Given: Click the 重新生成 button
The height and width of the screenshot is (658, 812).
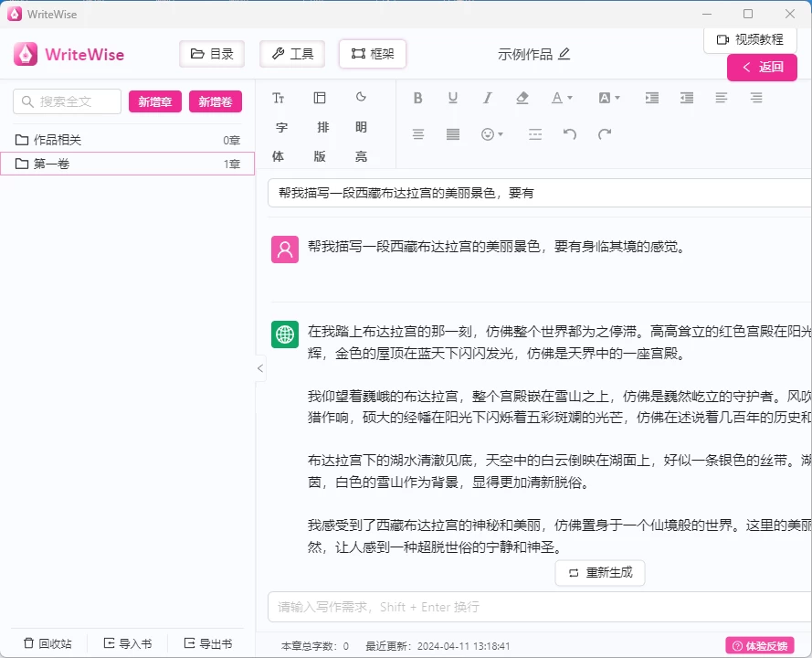Looking at the screenshot, I should (600, 573).
